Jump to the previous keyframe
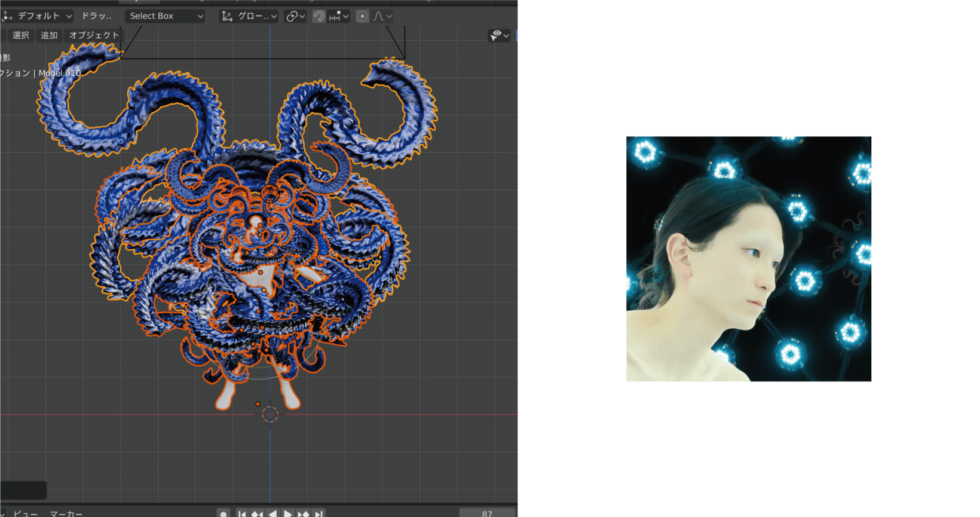This screenshot has width=980, height=517. pos(257,513)
